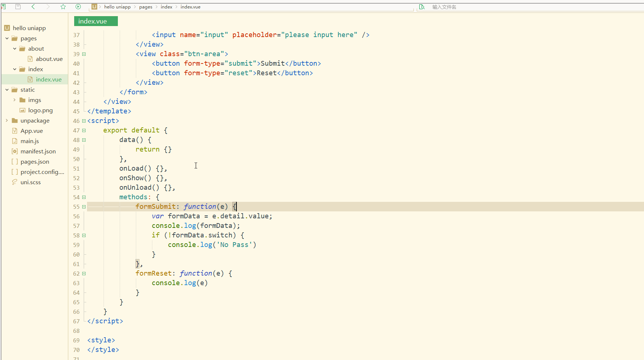Click the closing </template> tag
Screen dimensions: 644x360
pos(109,111)
